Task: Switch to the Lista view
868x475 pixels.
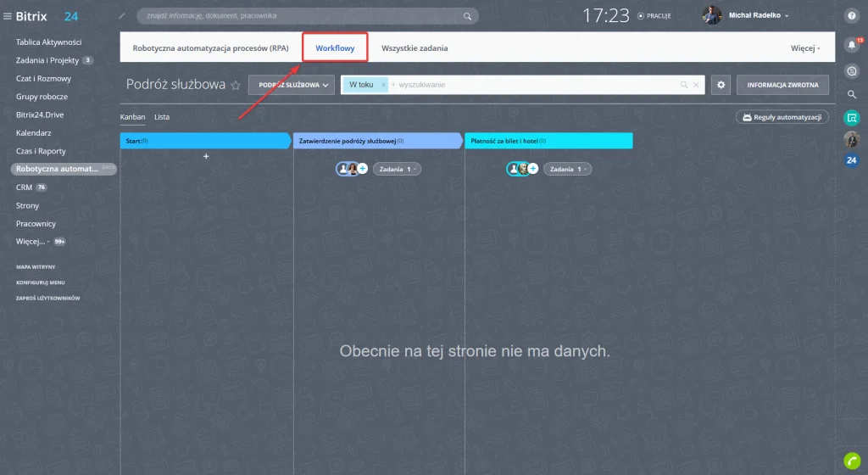Action: 161,117
